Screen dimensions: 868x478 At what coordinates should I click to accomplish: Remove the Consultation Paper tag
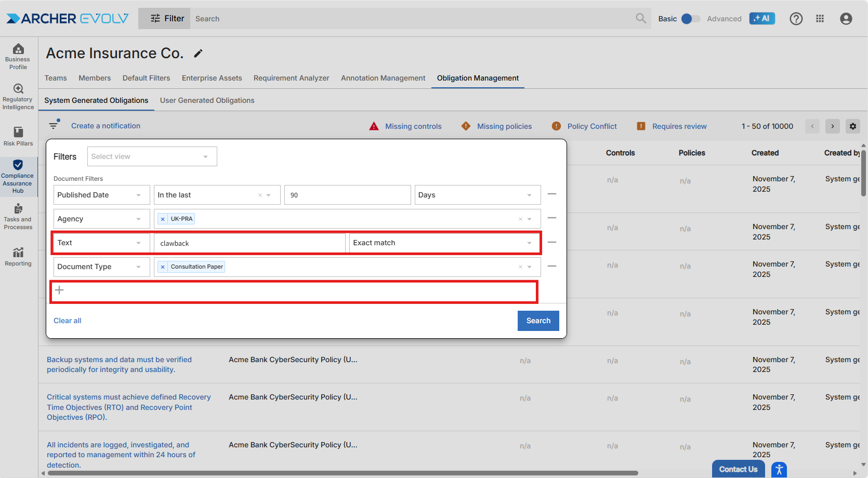[x=163, y=267]
